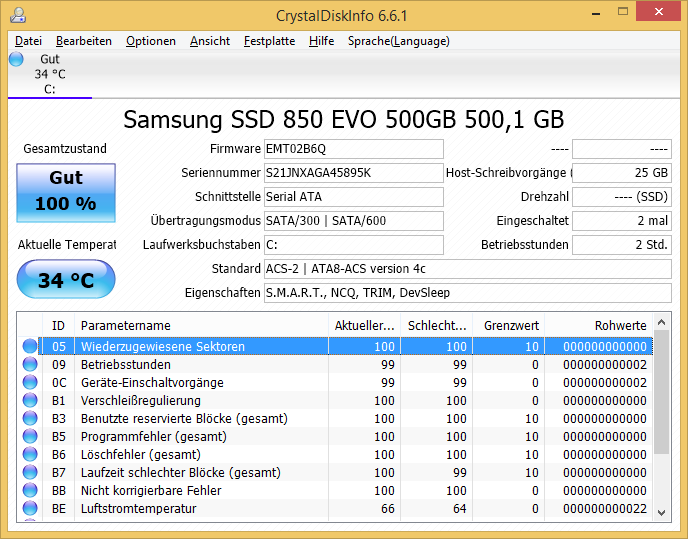Screen dimensions: 688x539
Task: Click the Rohwerte column header
Action: [x=599, y=325]
